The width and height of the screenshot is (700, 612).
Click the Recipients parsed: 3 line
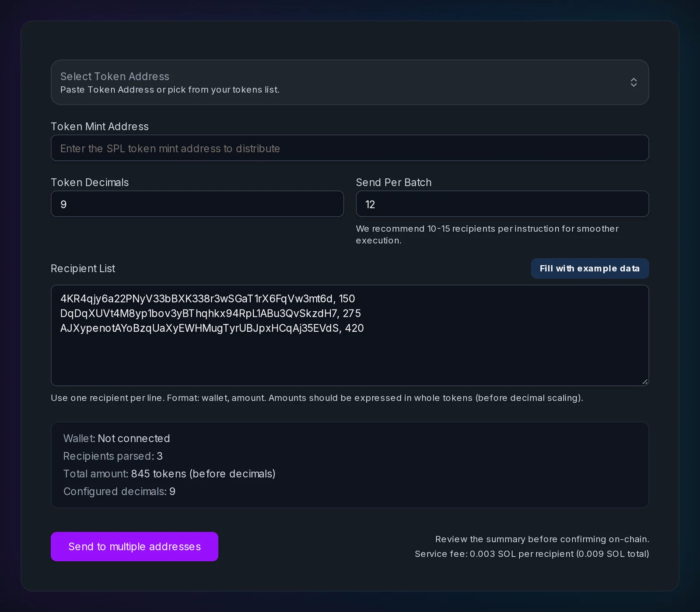coord(113,456)
